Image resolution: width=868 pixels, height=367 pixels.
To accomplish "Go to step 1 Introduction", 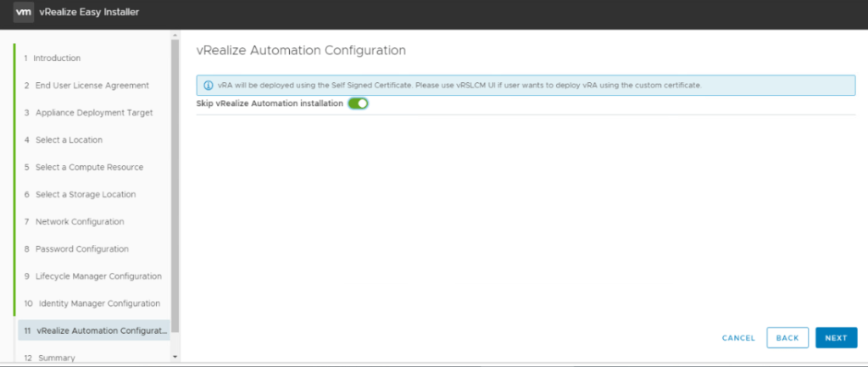I will click(x=57, y=58).
